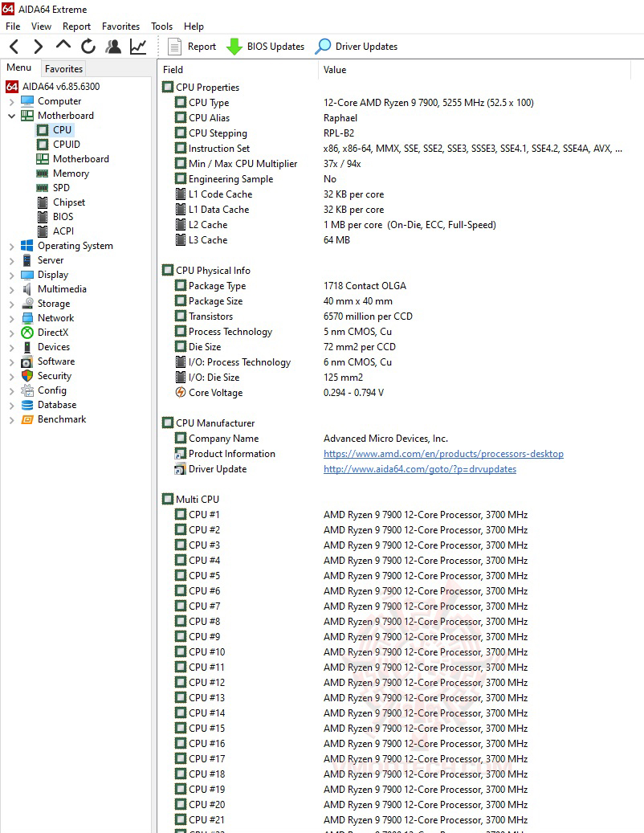Click the L1 Code Cache chip icon

tap(181, 194)
